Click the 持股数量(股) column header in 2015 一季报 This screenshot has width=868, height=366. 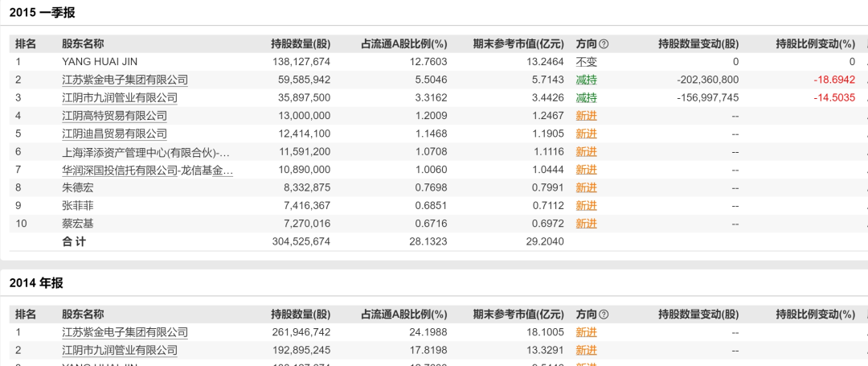[x=300, y=44]
